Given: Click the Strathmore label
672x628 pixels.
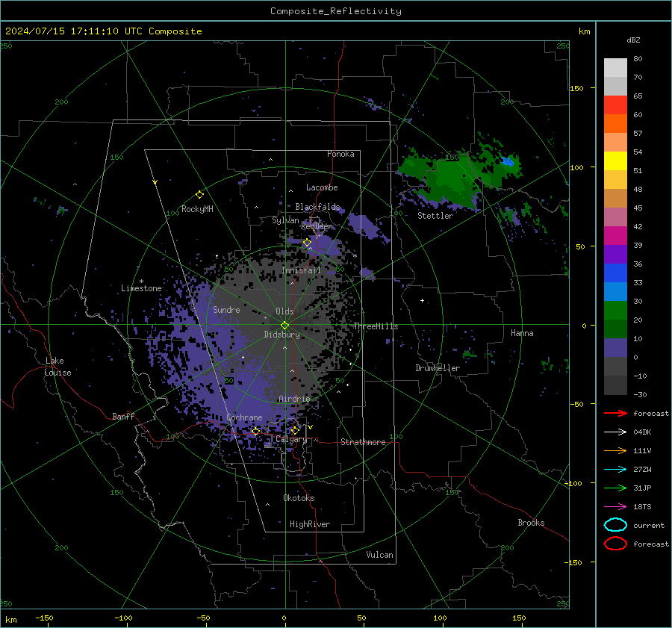Looking at the screenshot, I should [x=363, y=442].
